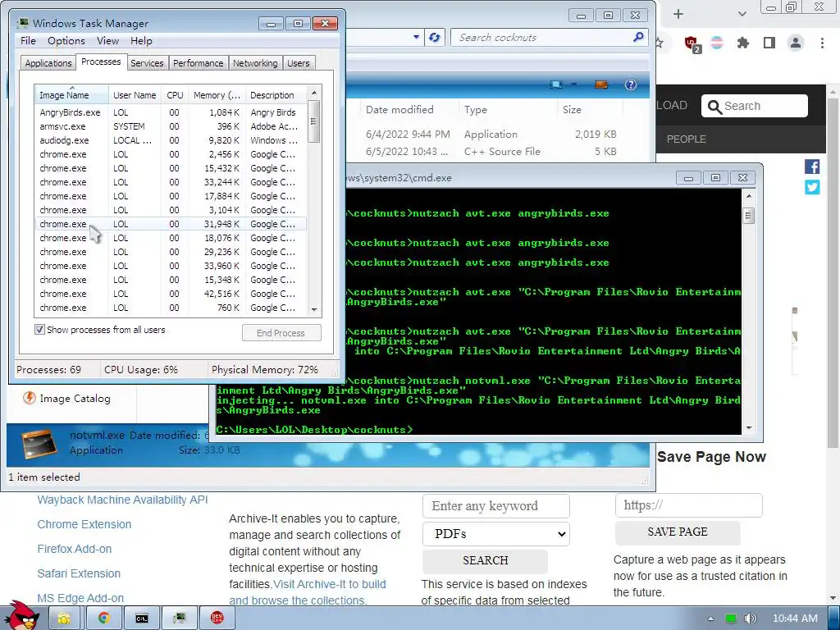Open Chrome three-dot menu
The image size is (840, 630).
[x=822, y=43]
